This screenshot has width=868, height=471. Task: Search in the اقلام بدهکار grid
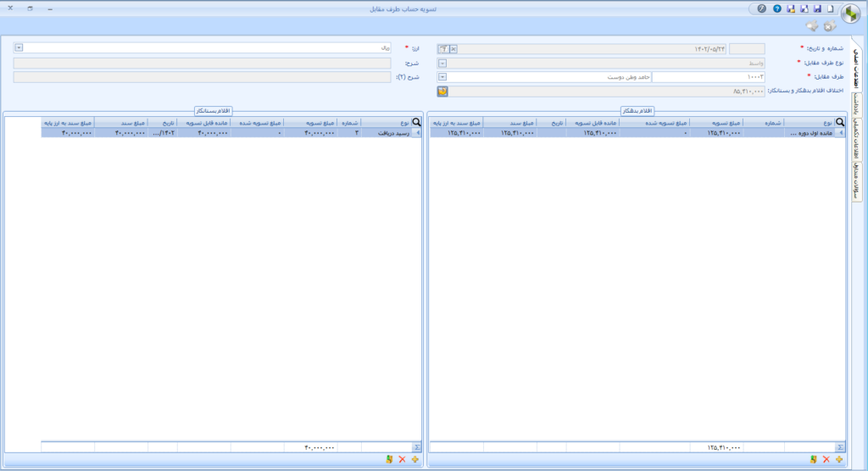tap(840, 122)
